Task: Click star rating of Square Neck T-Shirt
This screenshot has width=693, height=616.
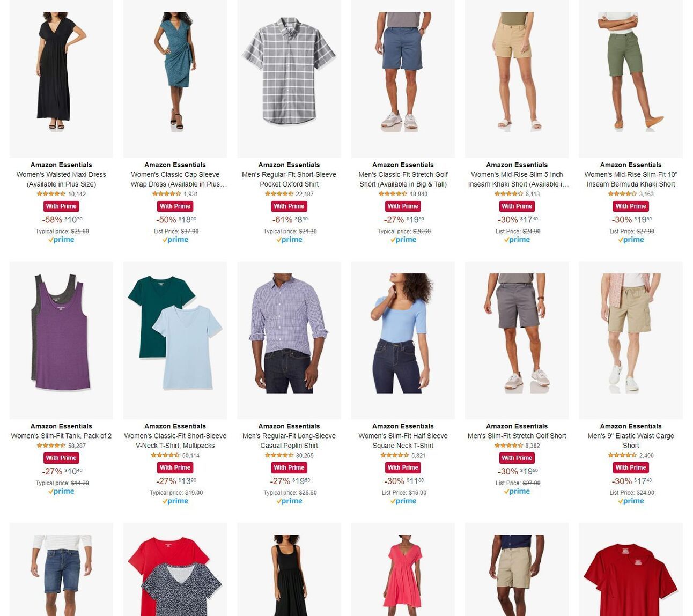Action: (395, 456)
